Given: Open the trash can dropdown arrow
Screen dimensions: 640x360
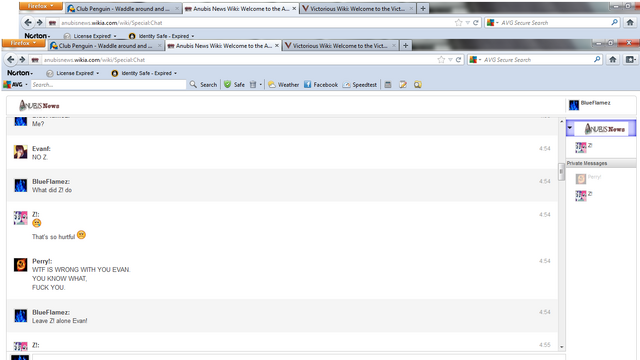Looking at the screenshot, I should [x=260, y=84].
